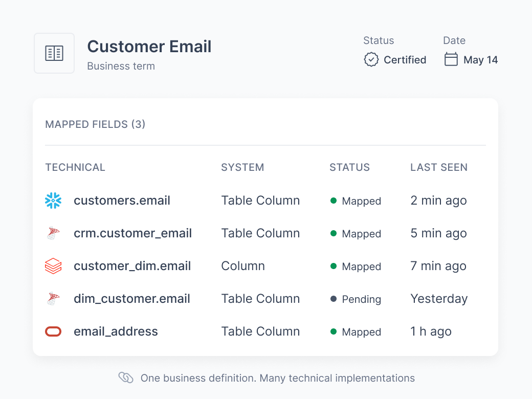Click the calendar icon beside May 14

[451, 59]
